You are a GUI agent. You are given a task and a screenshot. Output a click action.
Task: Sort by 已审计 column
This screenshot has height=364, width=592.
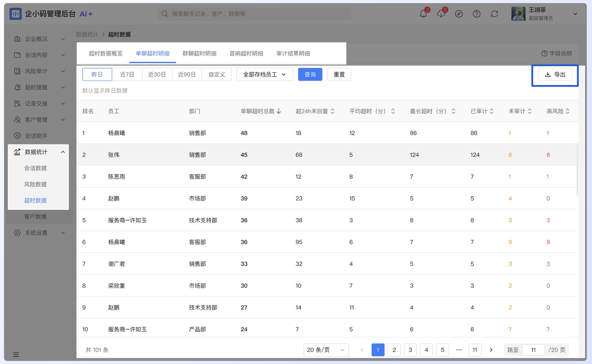492,111
